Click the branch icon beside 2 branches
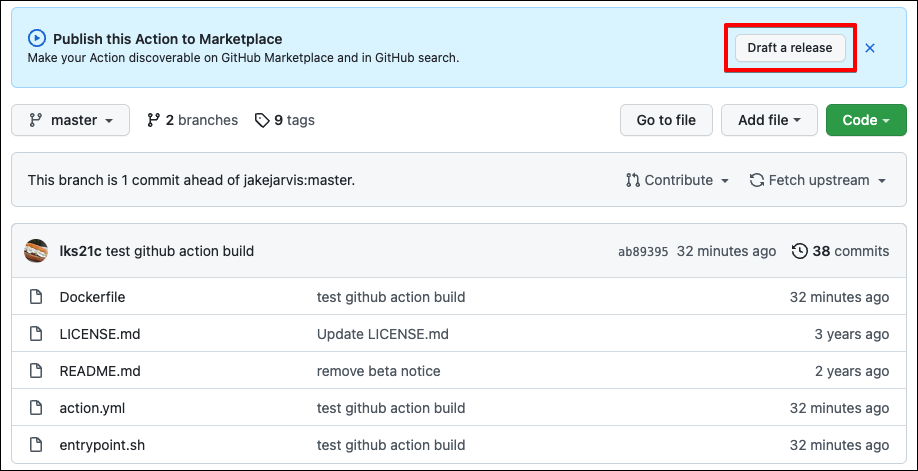 pos(153,120)
